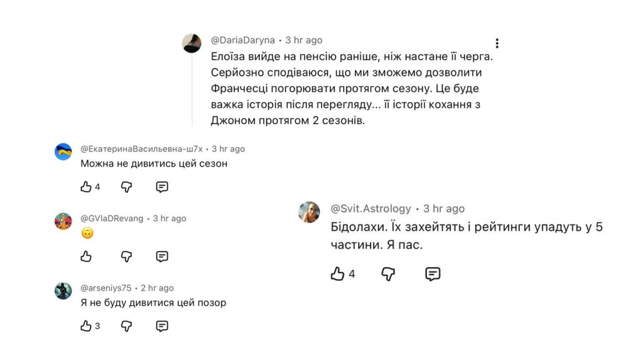Image resolution: width=644 pixels, height=357 pixels.
Task: Like the comment by @arseniys75
Action: [x=85, y=326]
